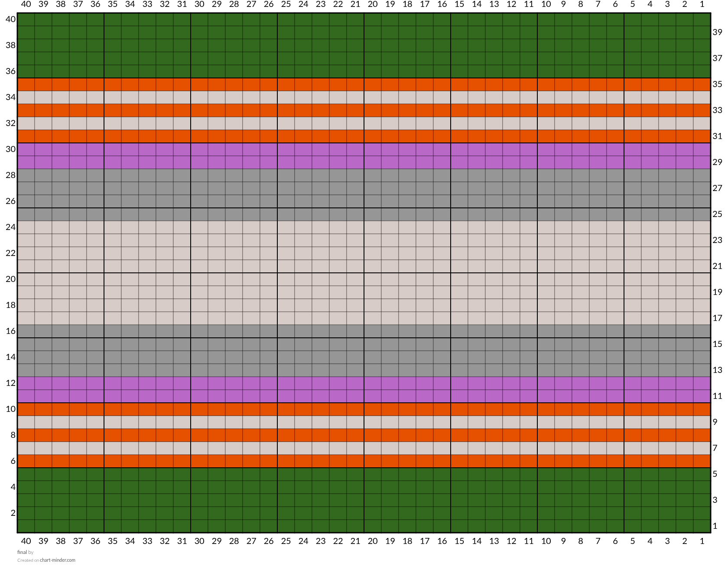Click row label 2 on left axis
The width and height of the screenshot is (728, 573).
coord(13,513)
